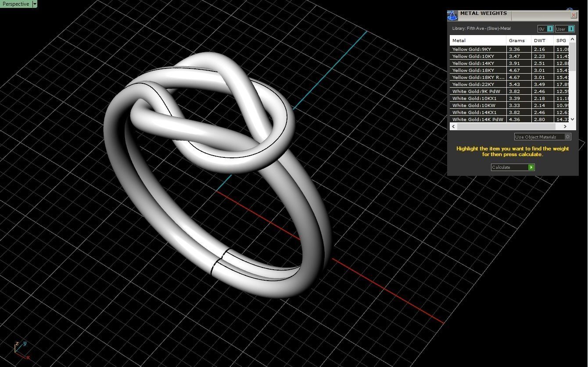This screenshot has height=367, width=588.
Task: Sort by the SPG column header
Action: 562,40
